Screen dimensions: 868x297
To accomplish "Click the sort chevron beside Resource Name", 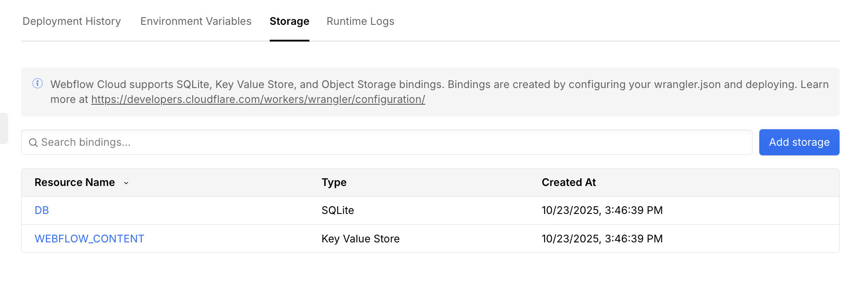I will tap(126, 183).
